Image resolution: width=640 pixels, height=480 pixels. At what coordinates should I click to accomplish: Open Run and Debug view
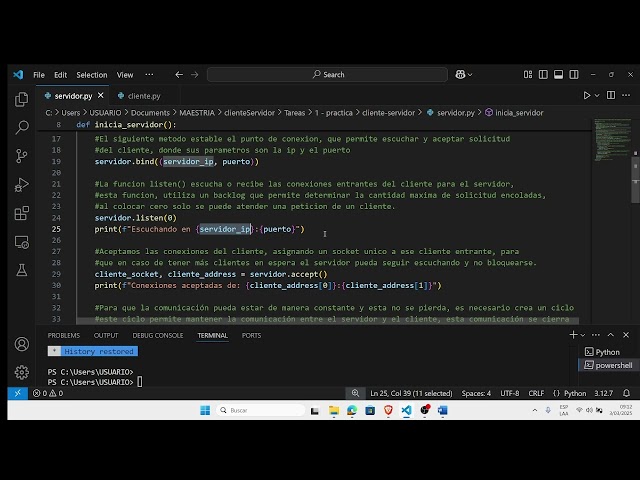21,184
